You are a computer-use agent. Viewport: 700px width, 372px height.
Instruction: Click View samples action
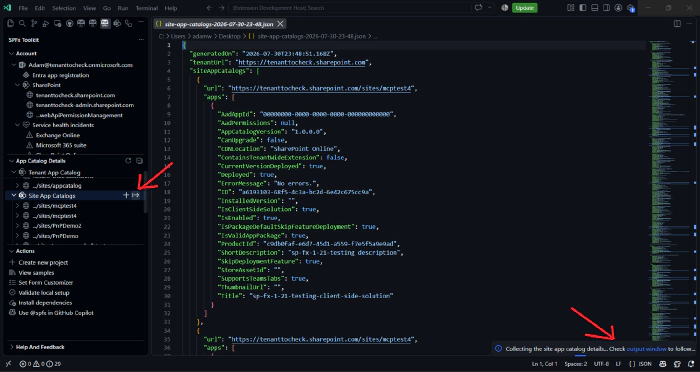pos(32,272)
